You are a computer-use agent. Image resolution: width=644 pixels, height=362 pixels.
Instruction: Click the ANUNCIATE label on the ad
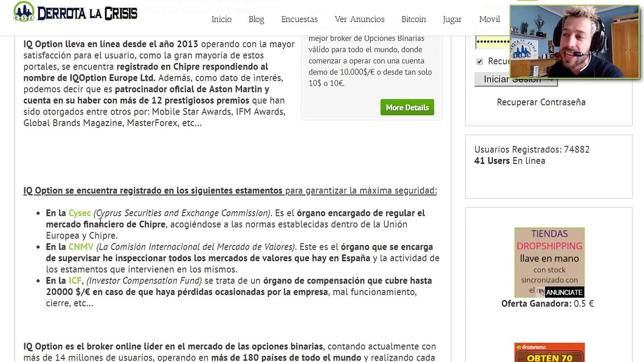[563, 292]
